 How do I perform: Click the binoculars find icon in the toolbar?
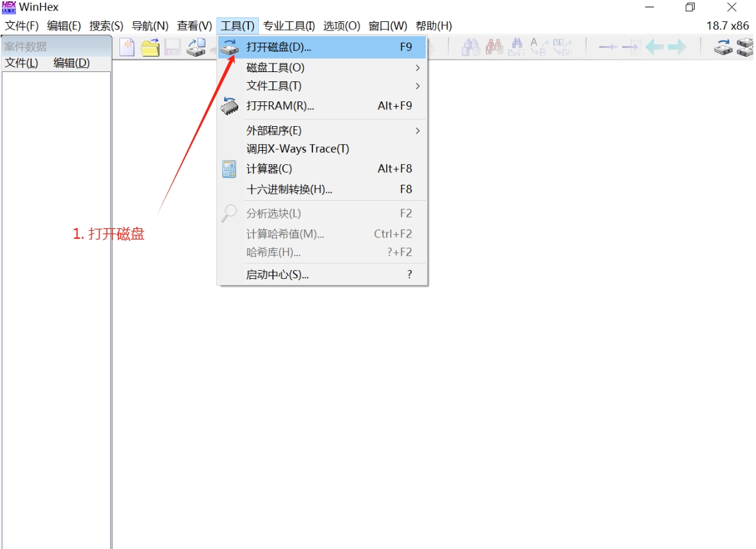(x=471, y=47)
